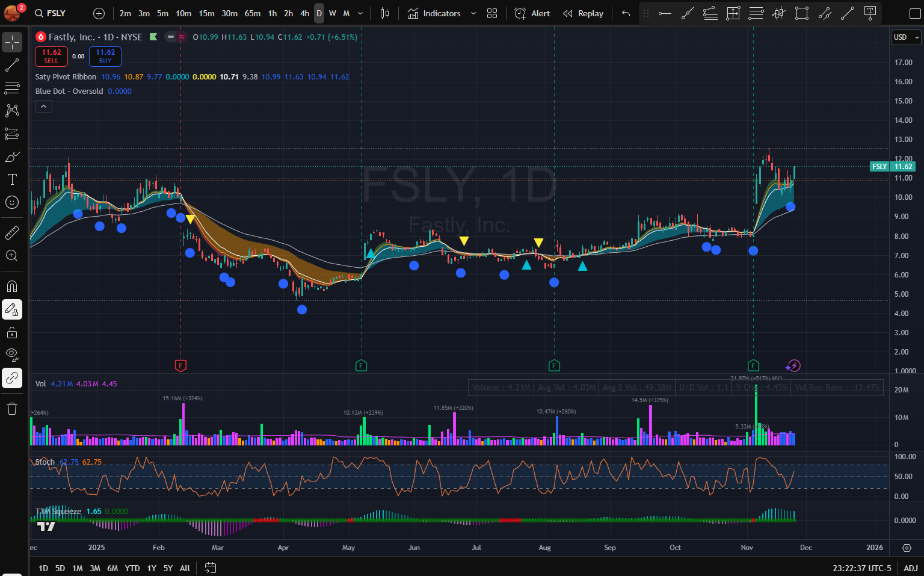Image resolution: width=924 pixels, height=576 pixels.
Task: Select the Measure ruler tool
Action: click(x=12, y=232)
